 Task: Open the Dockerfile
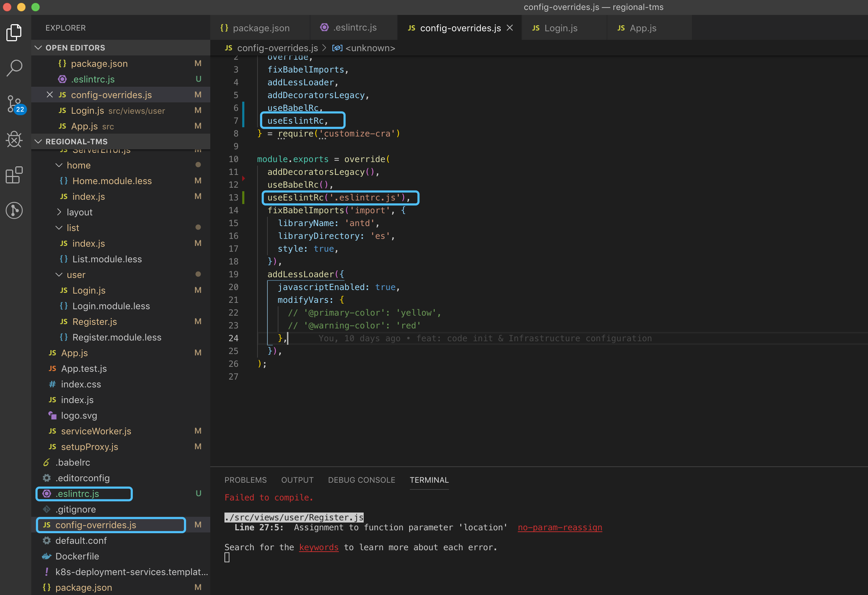point(121,557)
